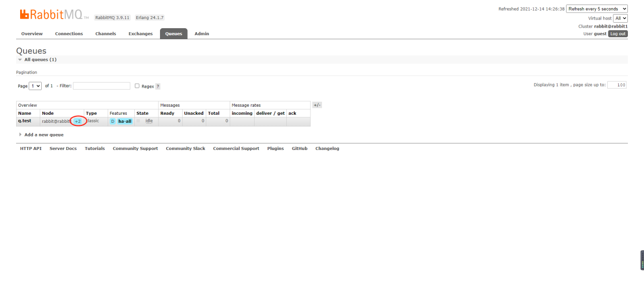Select the Queues tab
Viewport: 644px width, 299px height.
pyautogui.click(x=174, y=34)
